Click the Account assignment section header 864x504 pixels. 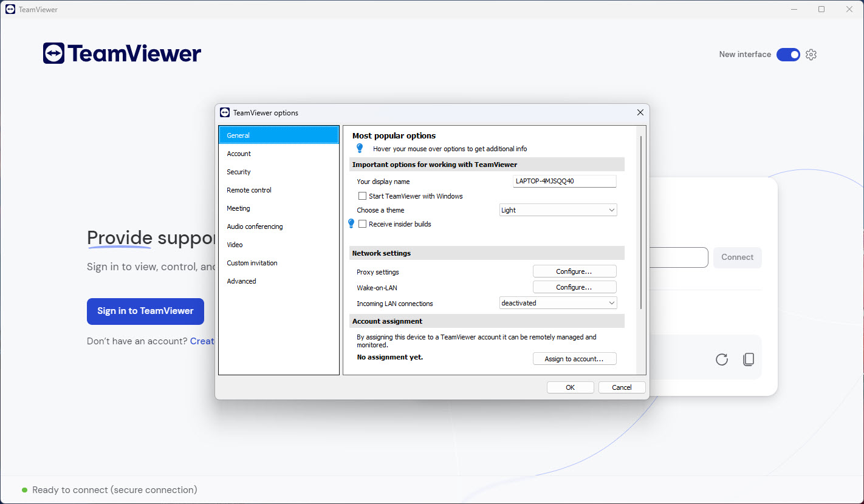click(487, 321)
